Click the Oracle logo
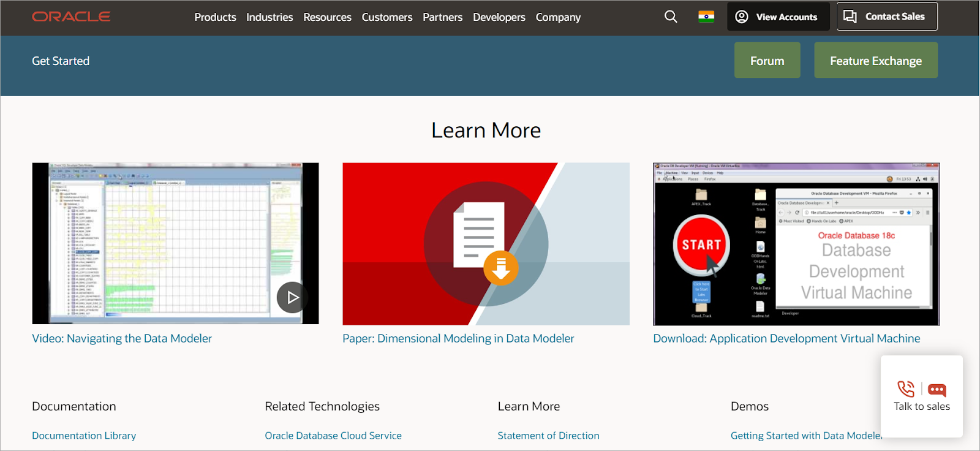 click(x=71, y=17)
